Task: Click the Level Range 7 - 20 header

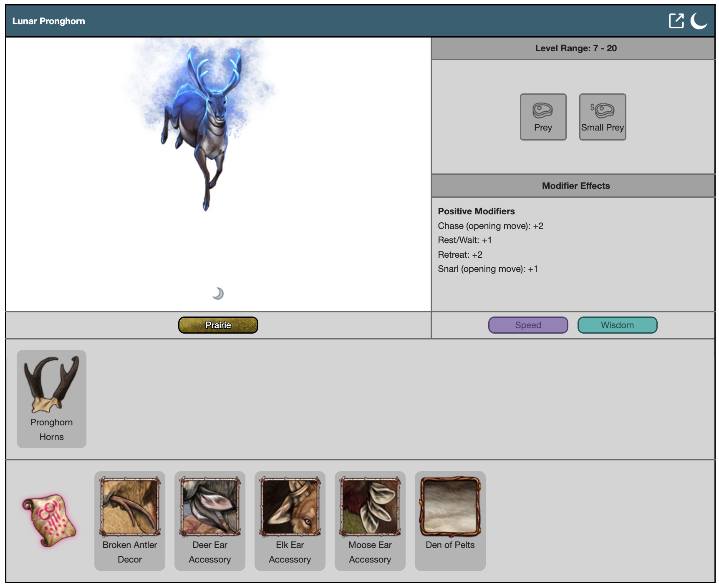Action: pos(575,48)
